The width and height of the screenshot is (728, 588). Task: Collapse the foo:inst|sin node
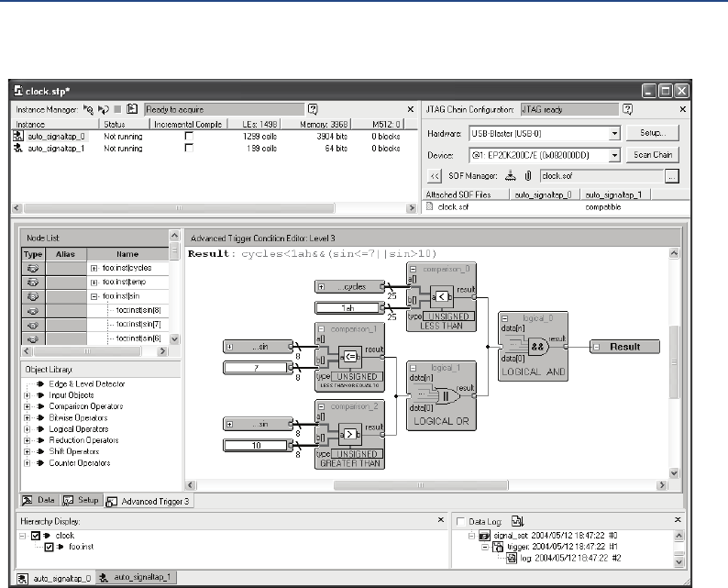pyautogui.click(x=94, y=297)
